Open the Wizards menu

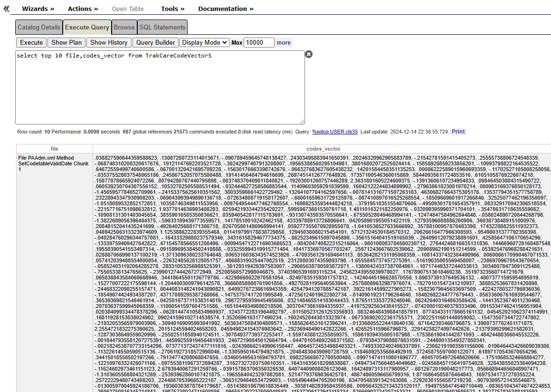38,9
